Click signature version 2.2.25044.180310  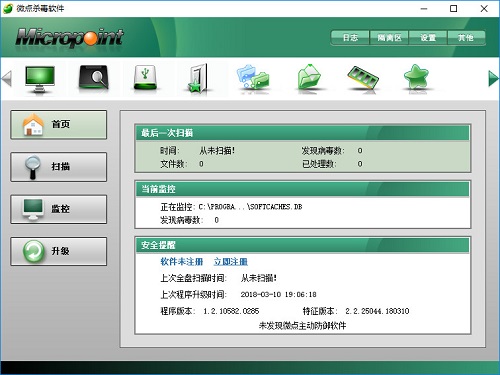(377, 311)
